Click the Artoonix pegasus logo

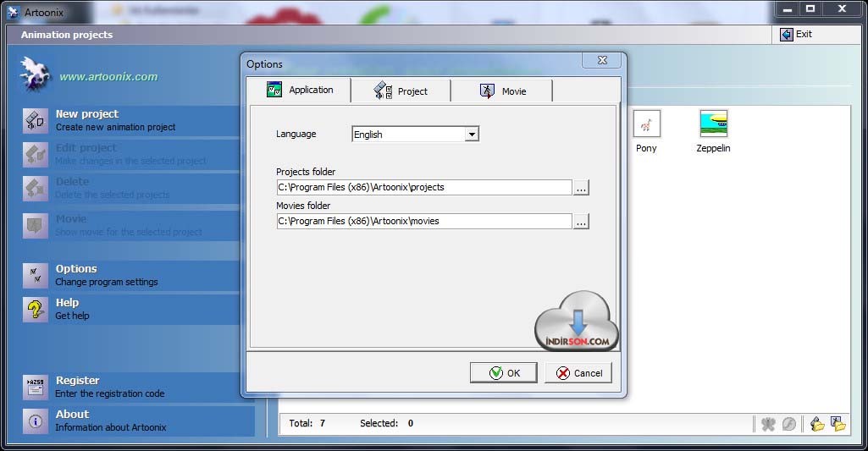(x=35, y=74)
